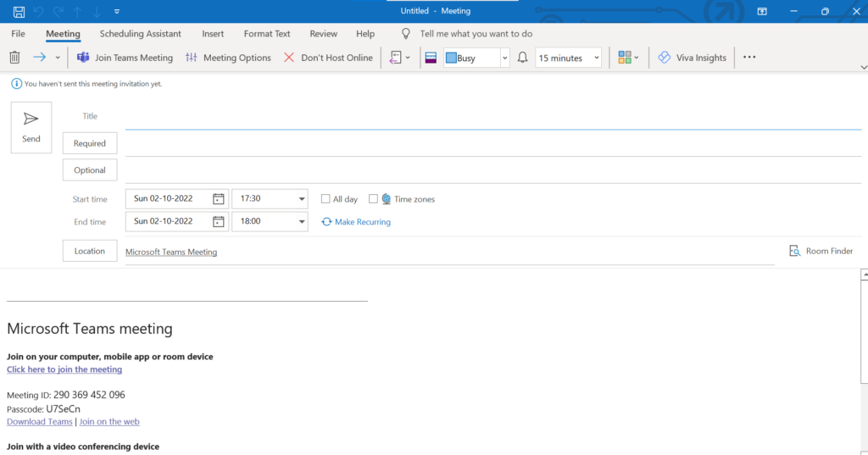Toggle the Time zones checkbox
The width and height of the screenshot is (868, 455).
click(373, 199)
